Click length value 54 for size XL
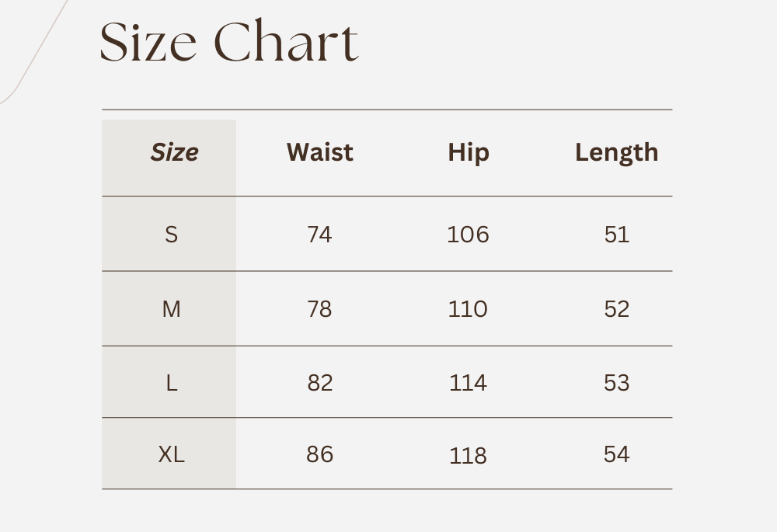This screenshot has width=777, height=532. click(617, 454)
